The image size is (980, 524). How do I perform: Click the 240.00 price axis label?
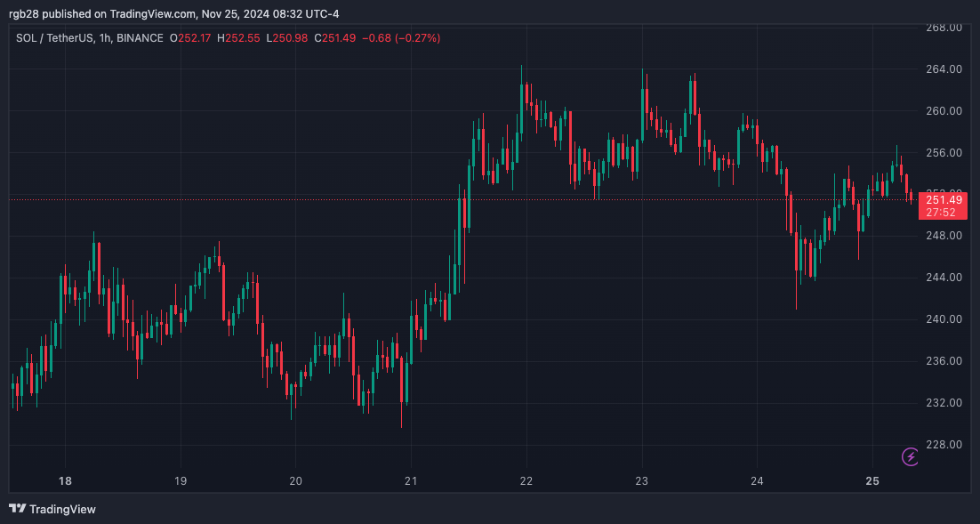click(943, 319)
